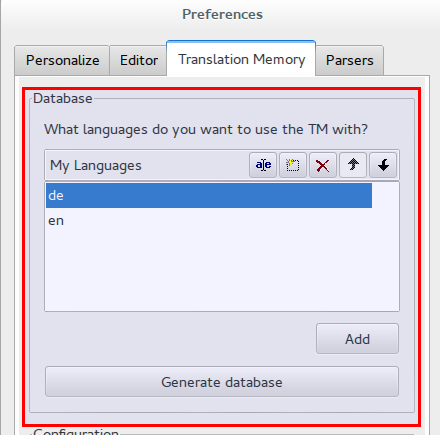Screen dimensions: 440x435
Task: Go to the Parsers tab
Action: pyautogui.click(x=350, y=60)
